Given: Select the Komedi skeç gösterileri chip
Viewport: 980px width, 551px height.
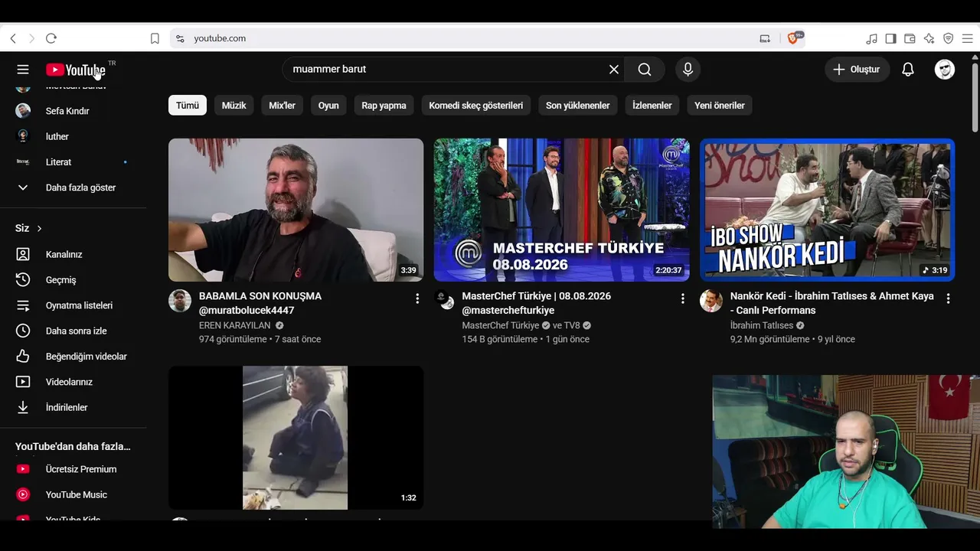Looking at the screenshot, I should (x=475, y=106).
